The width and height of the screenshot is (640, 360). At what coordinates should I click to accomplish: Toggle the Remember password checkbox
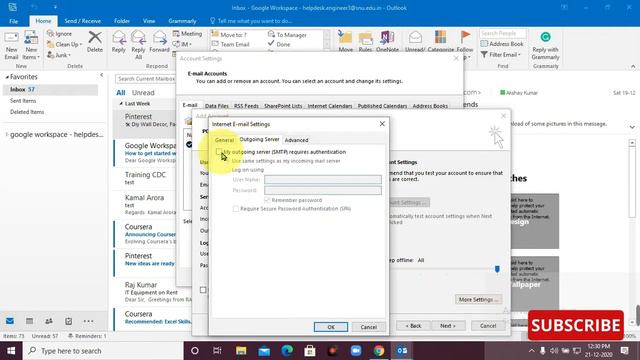tap(267, 200)
